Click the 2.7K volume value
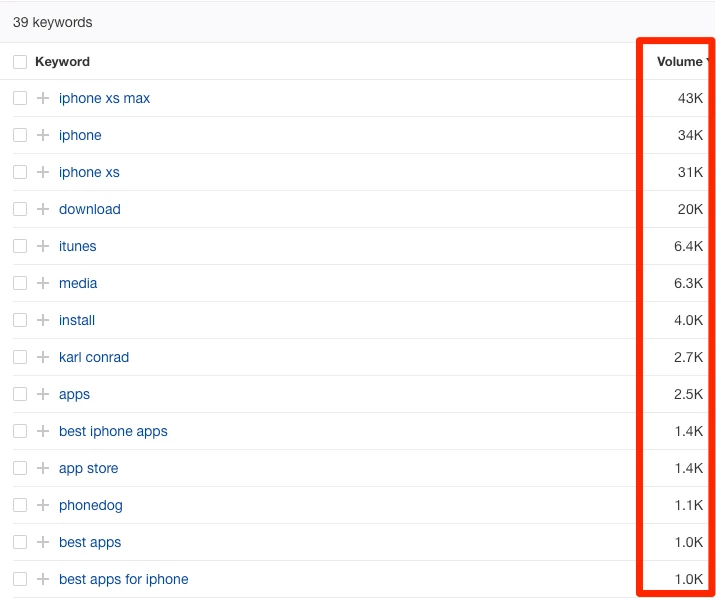Image resolution: width=716 pixels, height=598 pixels. [x=689, y=357]
